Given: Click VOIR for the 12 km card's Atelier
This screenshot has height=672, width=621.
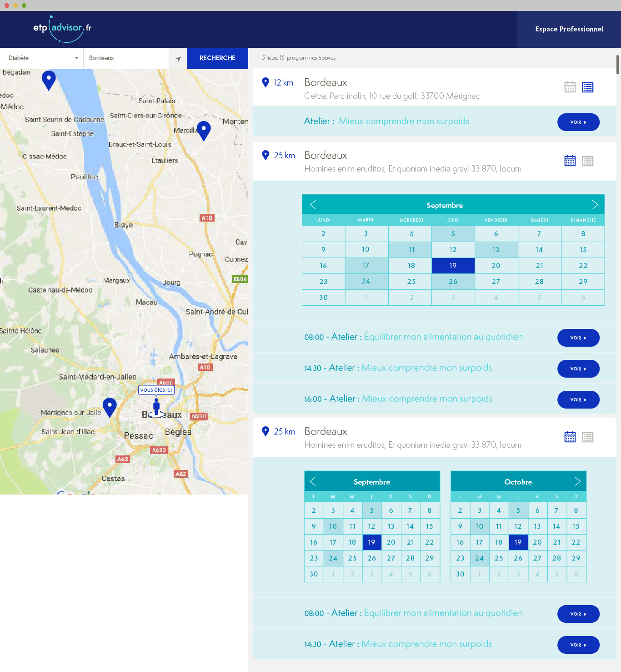Looking at the screenshot, I should coord(578,122).
